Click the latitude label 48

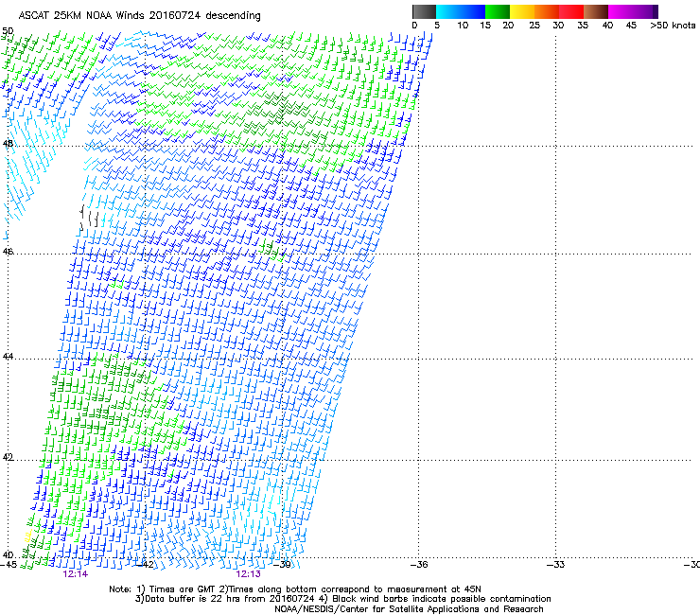(x=8, y=144)
